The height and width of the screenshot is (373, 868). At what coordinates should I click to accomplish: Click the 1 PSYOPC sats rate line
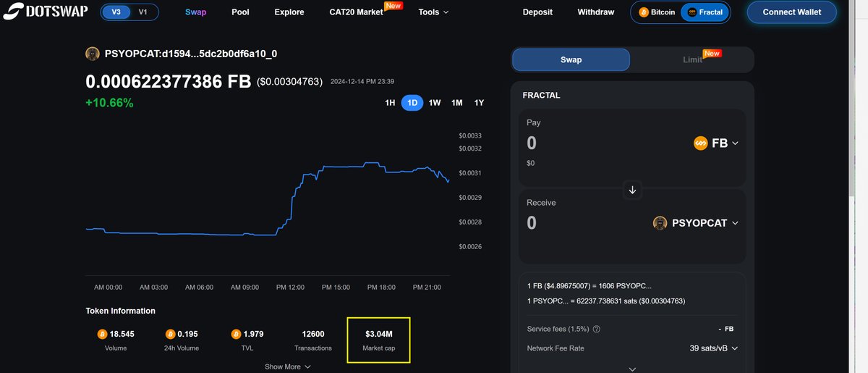(x=606, y=301)
